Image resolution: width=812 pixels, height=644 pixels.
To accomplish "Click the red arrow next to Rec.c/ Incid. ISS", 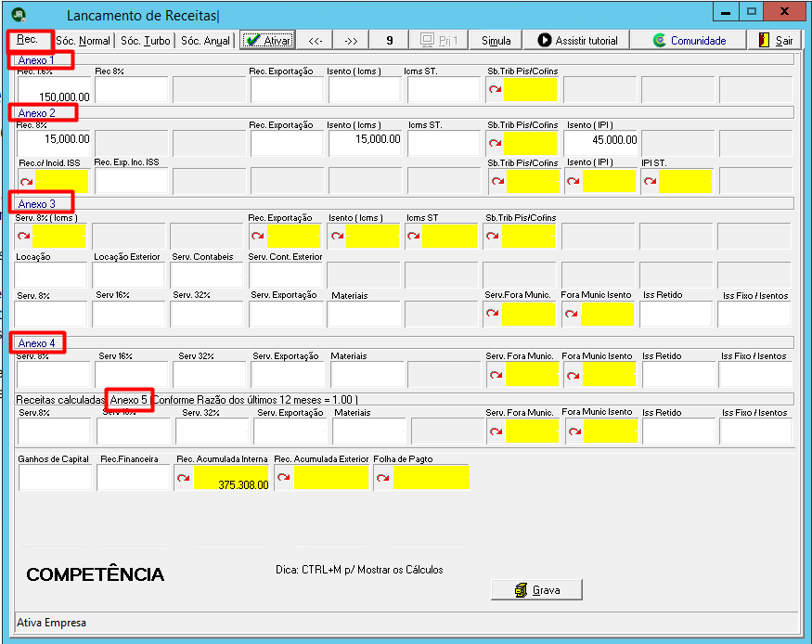I will click(26, 181).
